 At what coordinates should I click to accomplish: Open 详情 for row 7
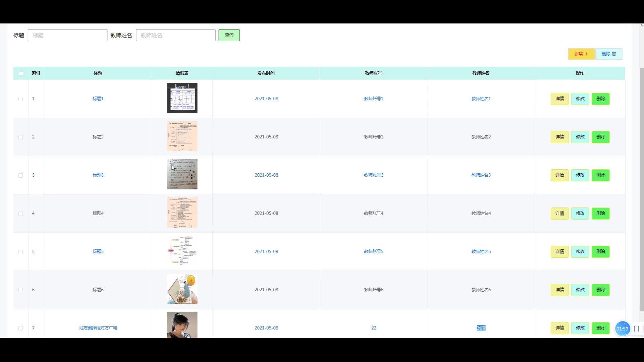[x=559, y=328]
